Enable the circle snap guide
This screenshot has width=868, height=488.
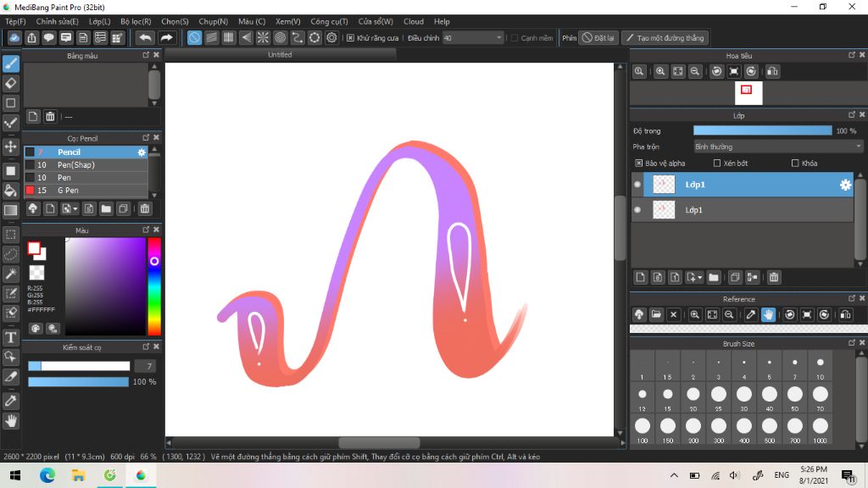(x=281, y=37)
